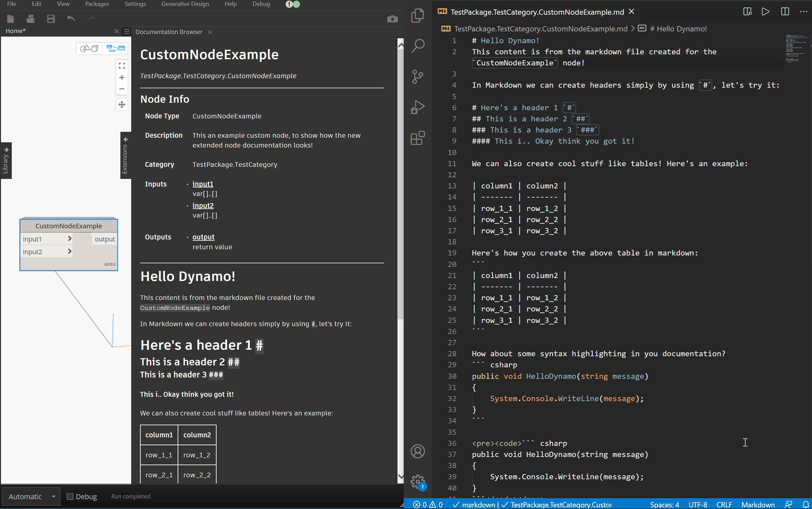Click the Save icon in Dynamo's toolbar
The image size is (812, 509).
(51, 19)
